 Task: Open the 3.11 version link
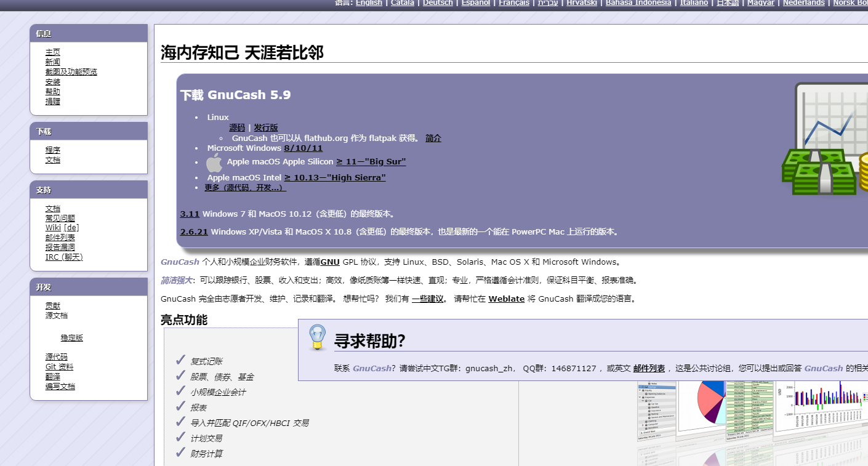[x=190, y=214]
